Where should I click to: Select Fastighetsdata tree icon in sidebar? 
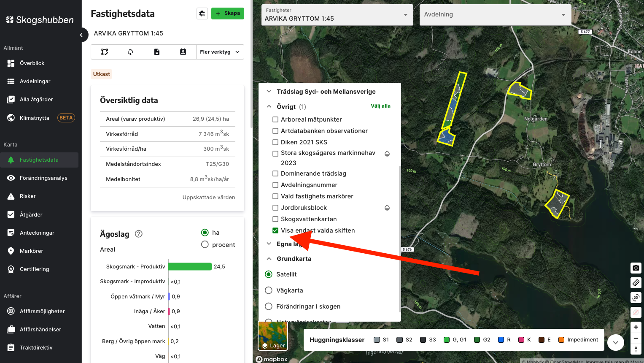(11, 160)
